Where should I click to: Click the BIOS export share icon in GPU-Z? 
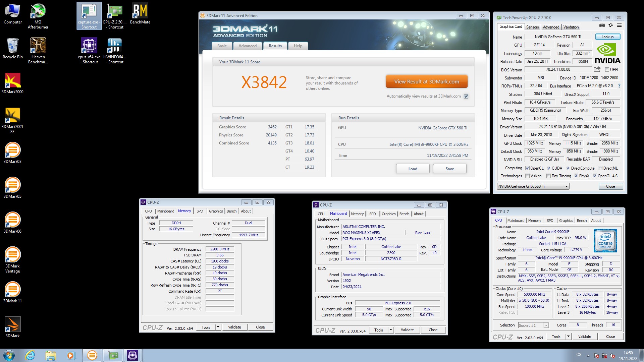[597, 69]
